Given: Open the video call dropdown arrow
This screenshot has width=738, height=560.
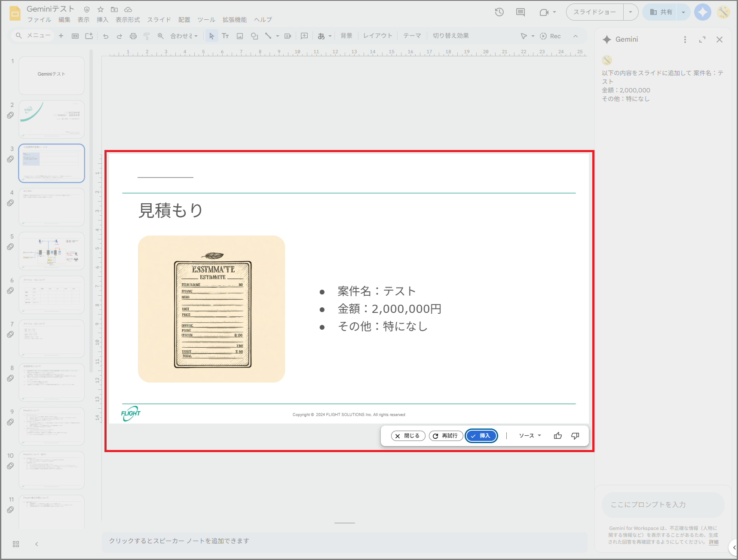Looking at the screenshot, I should point(554,12).
